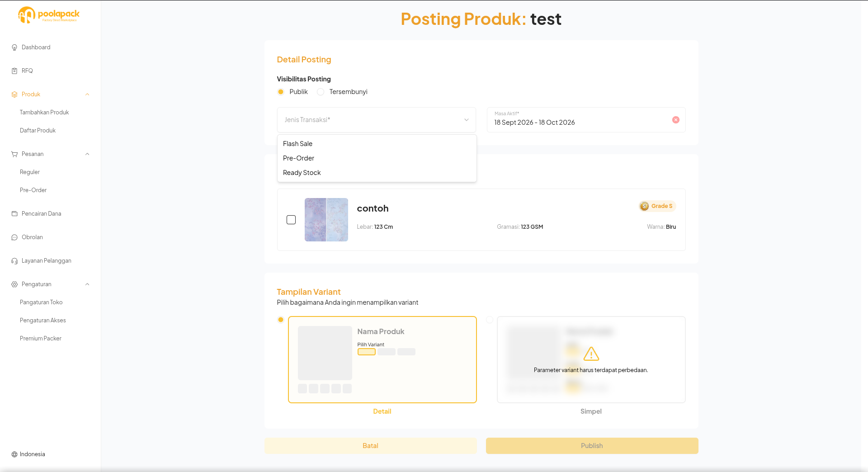Click the Publish button
Screen dimensions: 868x472
coord(592,446)
